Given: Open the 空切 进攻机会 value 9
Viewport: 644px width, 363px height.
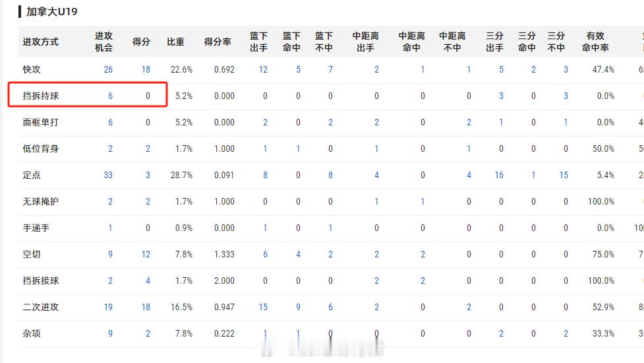Looking at the screenshot, I should tap(110, 254).
